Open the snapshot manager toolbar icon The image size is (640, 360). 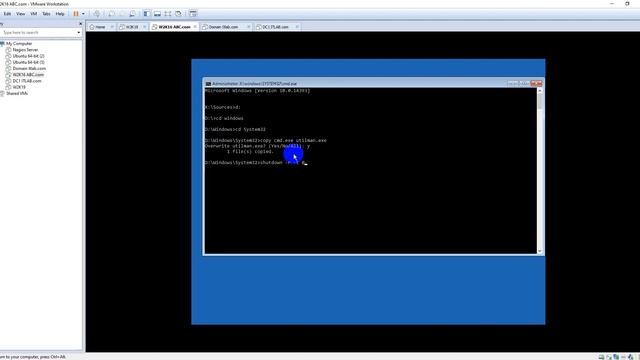click(132, 13)
